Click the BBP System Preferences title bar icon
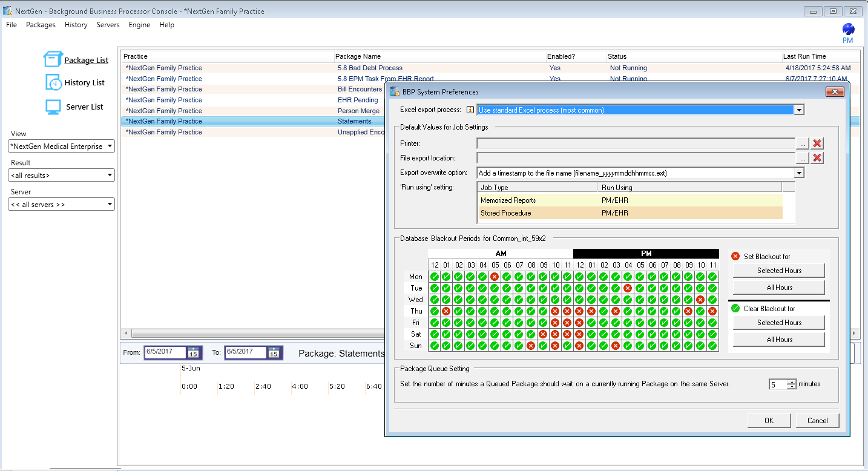 (x=395, y=92)
